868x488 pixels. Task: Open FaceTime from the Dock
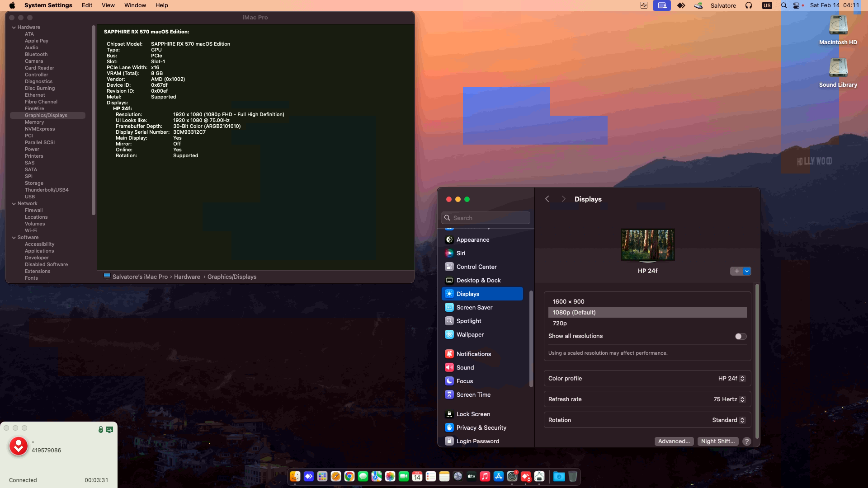(404, 476)
